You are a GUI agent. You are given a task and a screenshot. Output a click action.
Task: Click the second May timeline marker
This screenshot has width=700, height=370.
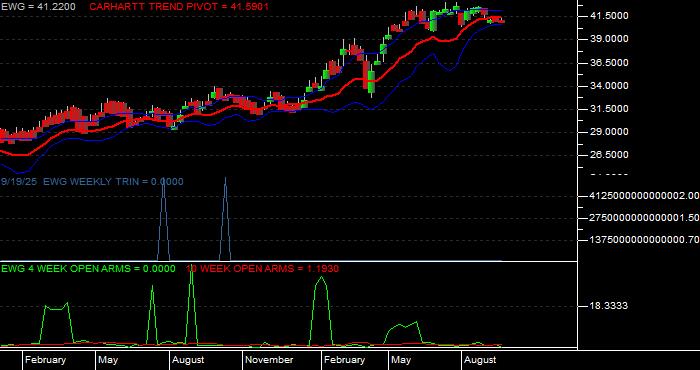click(x=401, y=360)
